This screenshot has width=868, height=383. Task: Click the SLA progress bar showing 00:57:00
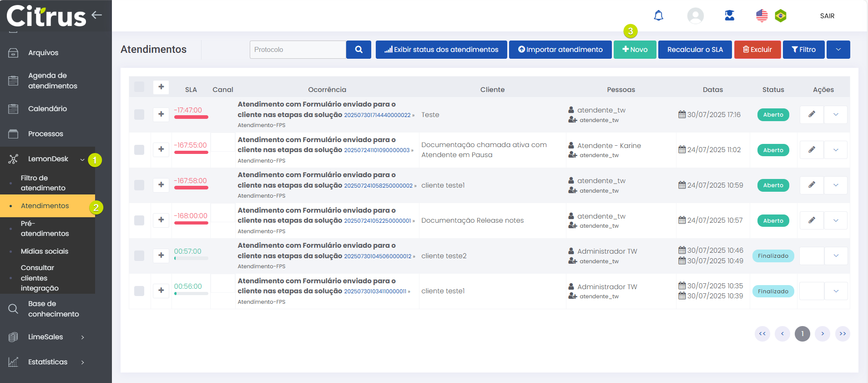point(191,258)
